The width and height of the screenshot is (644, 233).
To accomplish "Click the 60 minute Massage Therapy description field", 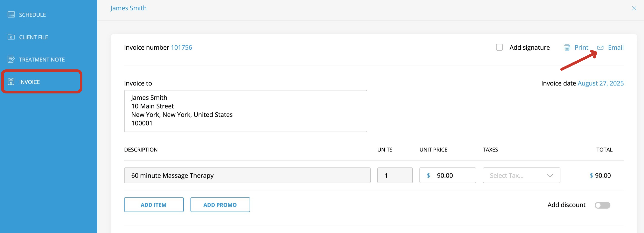I will [x=247, y=175].
